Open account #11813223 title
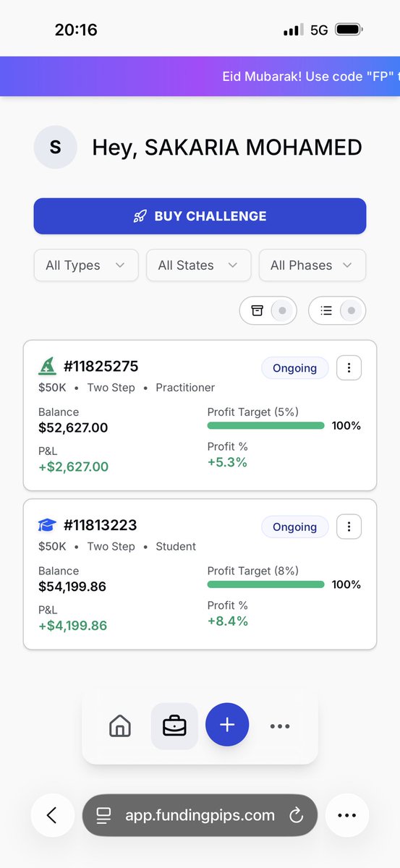 tap(100, 525)
